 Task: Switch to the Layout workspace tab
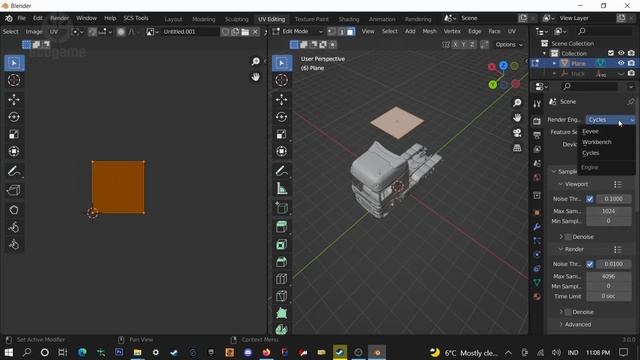[173, 19]
